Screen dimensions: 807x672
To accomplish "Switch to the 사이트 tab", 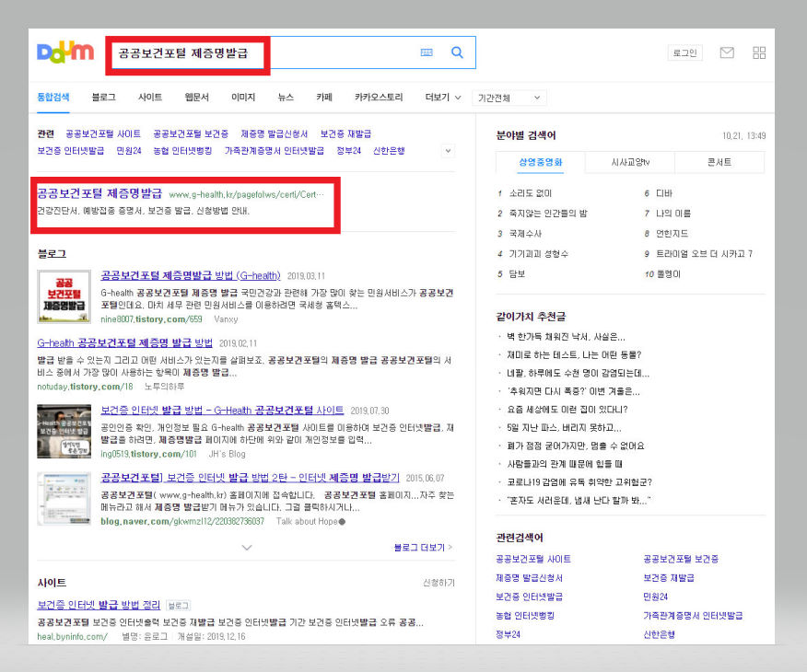I will coord(150,98).
